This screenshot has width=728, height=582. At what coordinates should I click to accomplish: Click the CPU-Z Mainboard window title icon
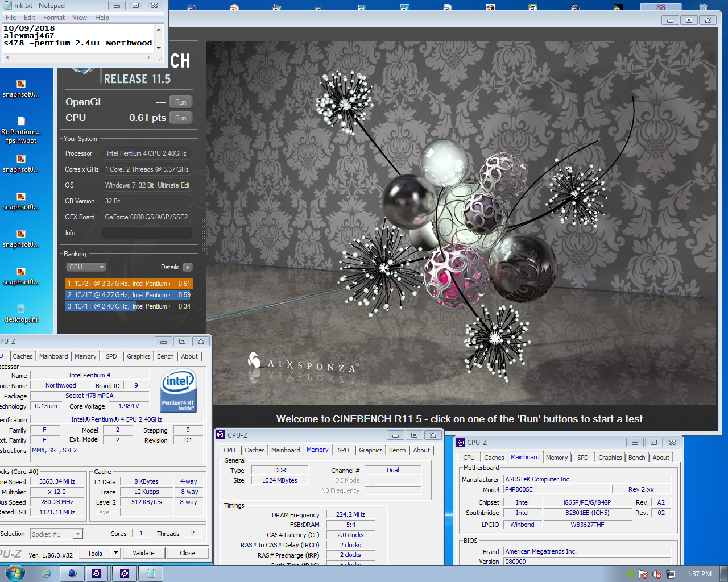460,442
